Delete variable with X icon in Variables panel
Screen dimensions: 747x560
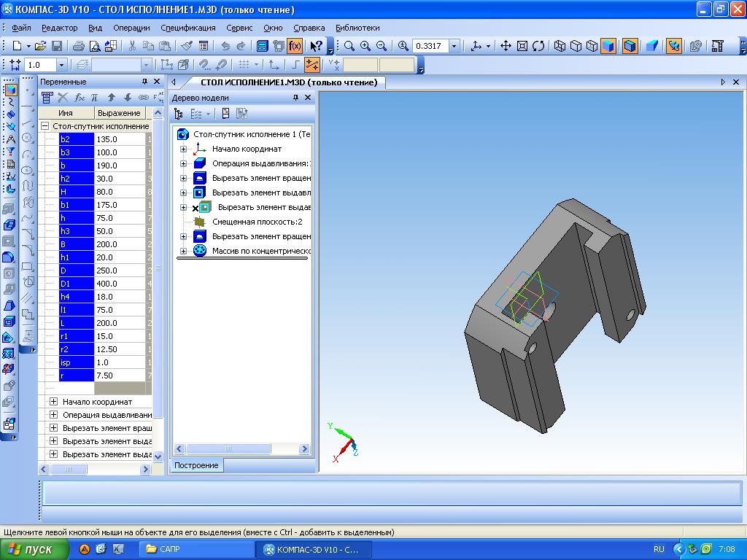63,98
